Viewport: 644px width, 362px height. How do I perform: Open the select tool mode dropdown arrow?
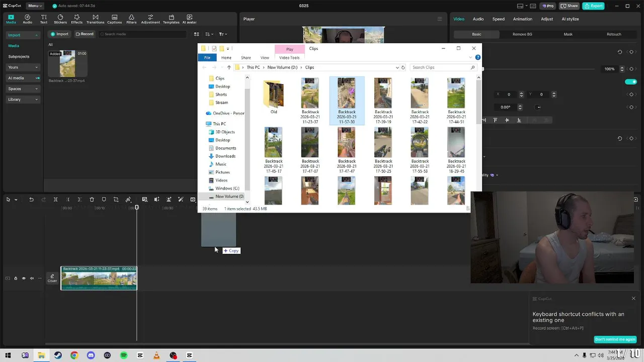[x=16, y=200]
